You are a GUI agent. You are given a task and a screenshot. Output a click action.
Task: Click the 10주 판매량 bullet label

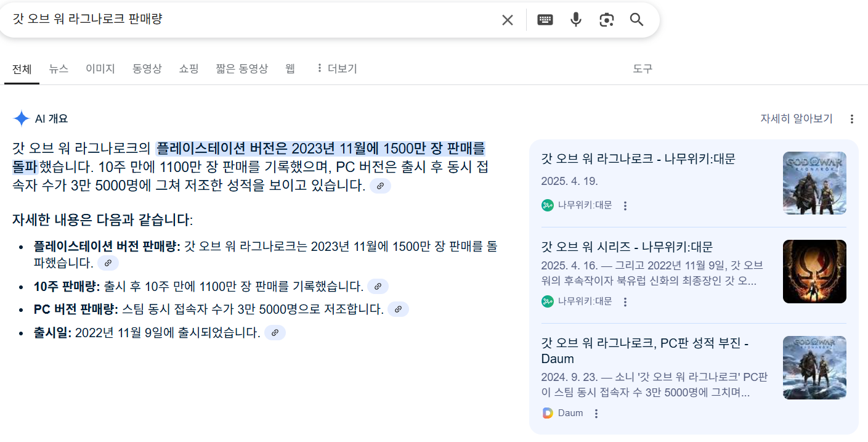(x=67, y=286)
